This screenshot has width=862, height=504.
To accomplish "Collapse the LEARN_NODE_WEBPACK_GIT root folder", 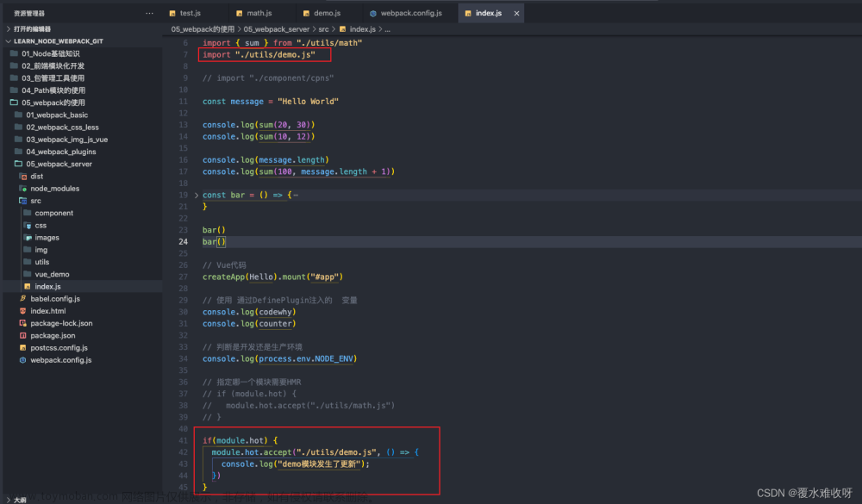I will [59, 41].
